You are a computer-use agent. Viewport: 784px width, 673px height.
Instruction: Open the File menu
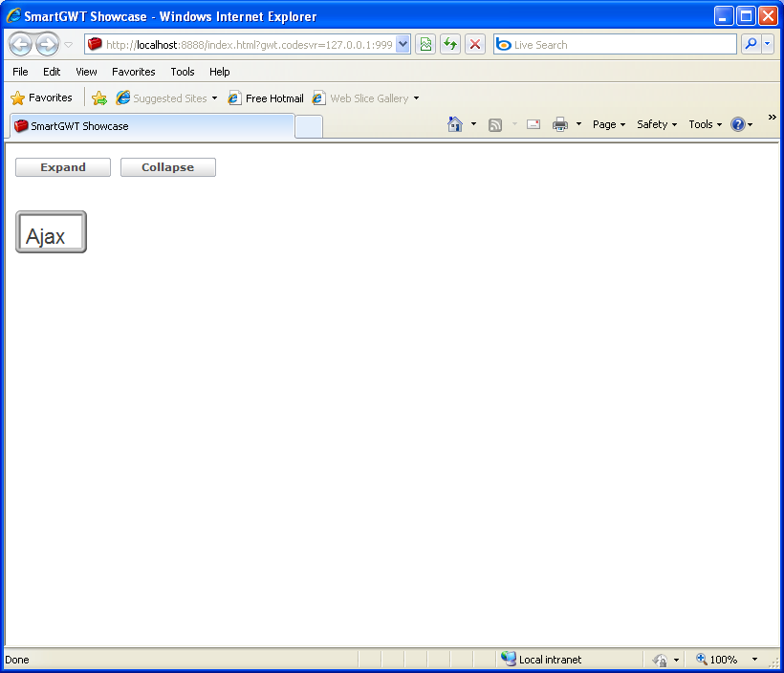[20, 72]
